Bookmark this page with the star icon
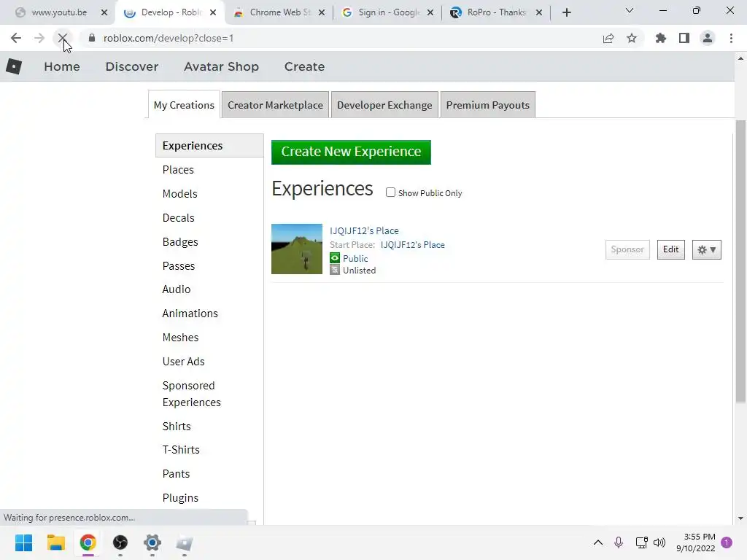The image size is (747, 560). tap(632, 38)
